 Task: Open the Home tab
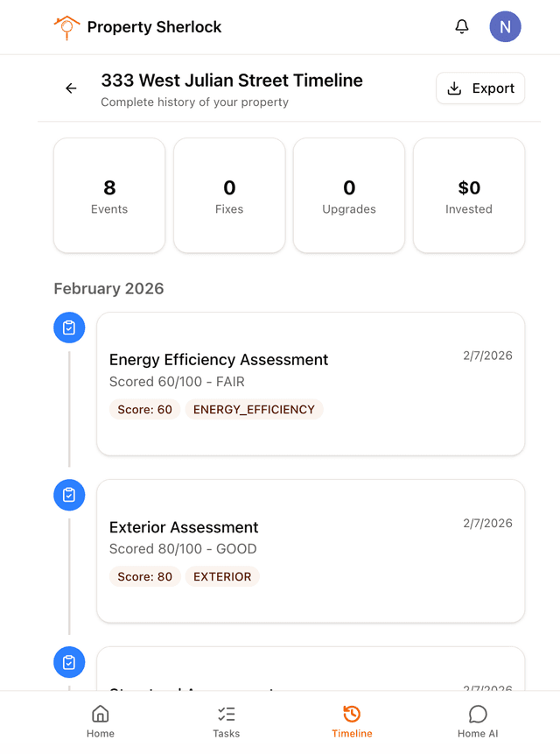point(101,722)
